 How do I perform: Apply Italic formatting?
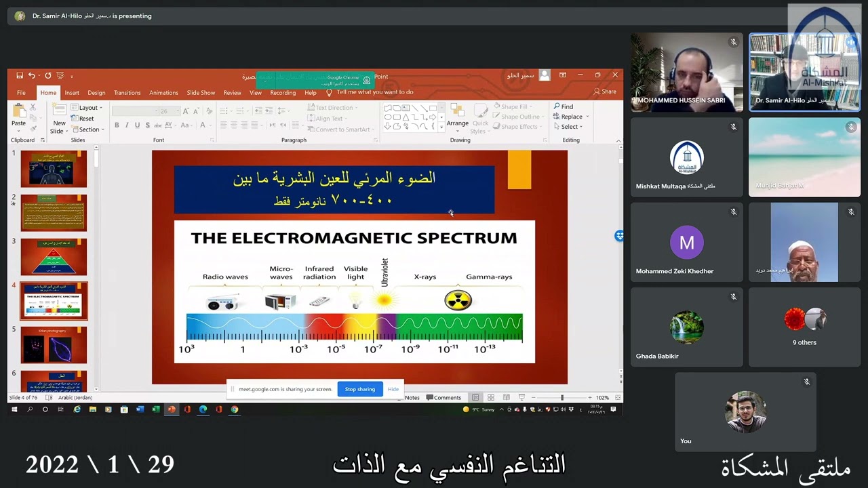(127, 125)
